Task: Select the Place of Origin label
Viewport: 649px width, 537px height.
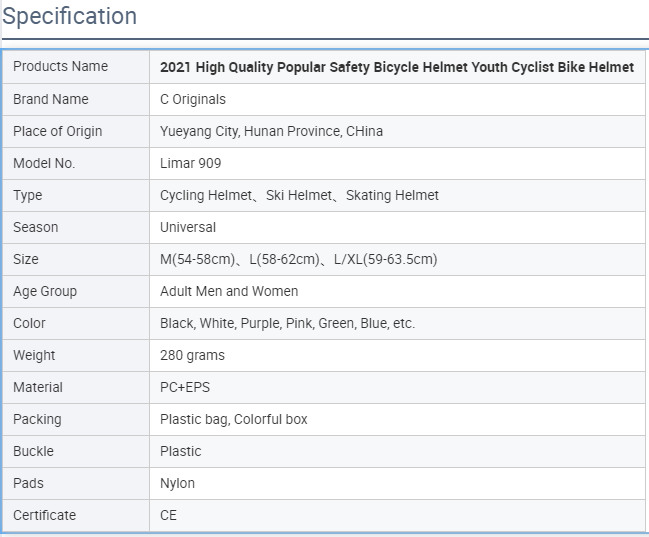Action: point(58,131)
